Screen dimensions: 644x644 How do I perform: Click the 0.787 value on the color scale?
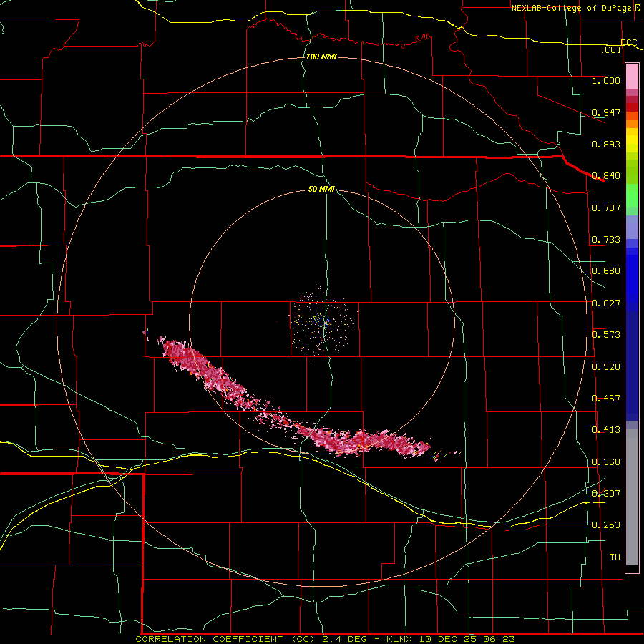pyautogui.click(x=606, y=208)
